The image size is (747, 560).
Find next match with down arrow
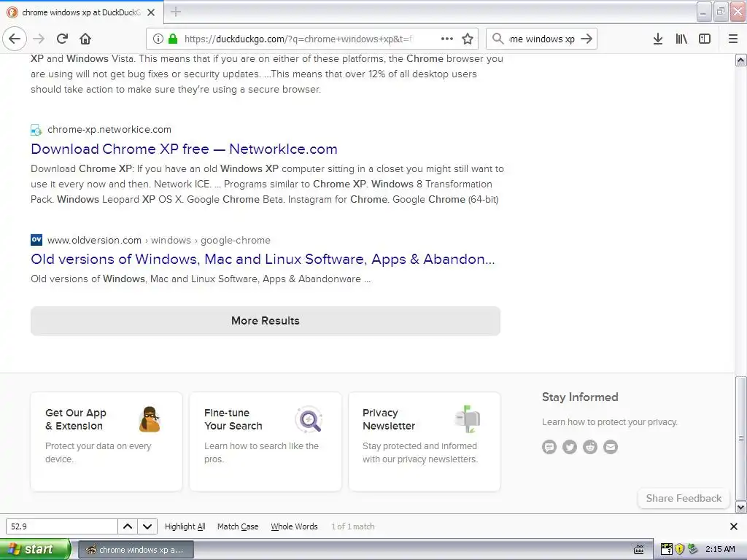point(147,526)
